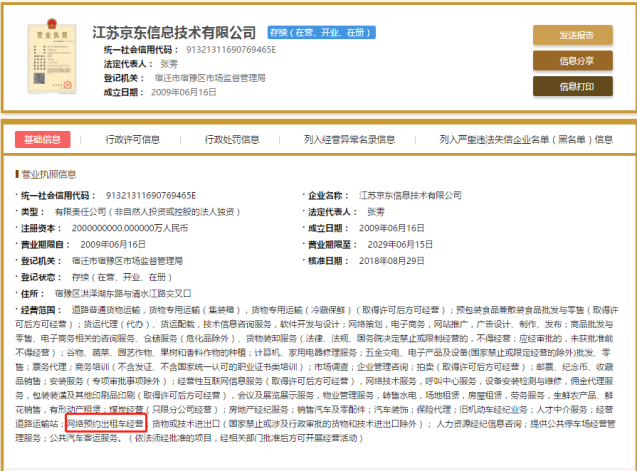637x472 pixels.
Task: Click the 信息分享 button
Action: click(x=572, y=61)
